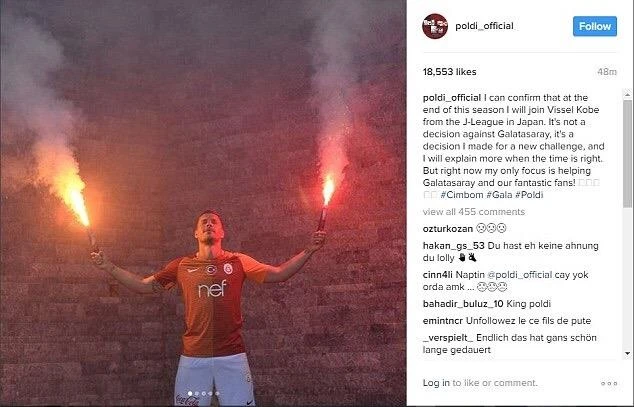Open the #Poldi hashtag

click(x=529, y=195)
